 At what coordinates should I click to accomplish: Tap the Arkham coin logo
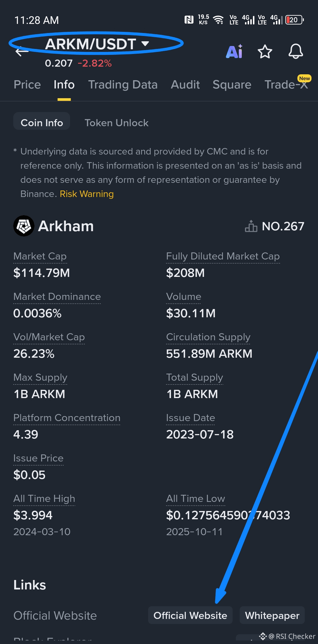tap(24, 226)
